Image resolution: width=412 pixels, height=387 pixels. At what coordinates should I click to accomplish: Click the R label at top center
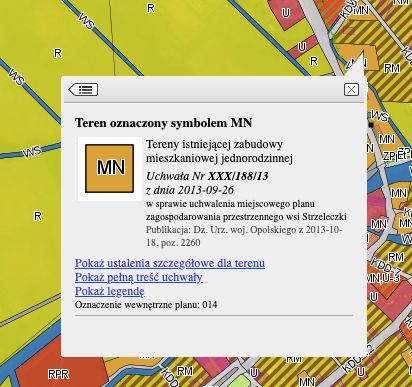point(151,8)
